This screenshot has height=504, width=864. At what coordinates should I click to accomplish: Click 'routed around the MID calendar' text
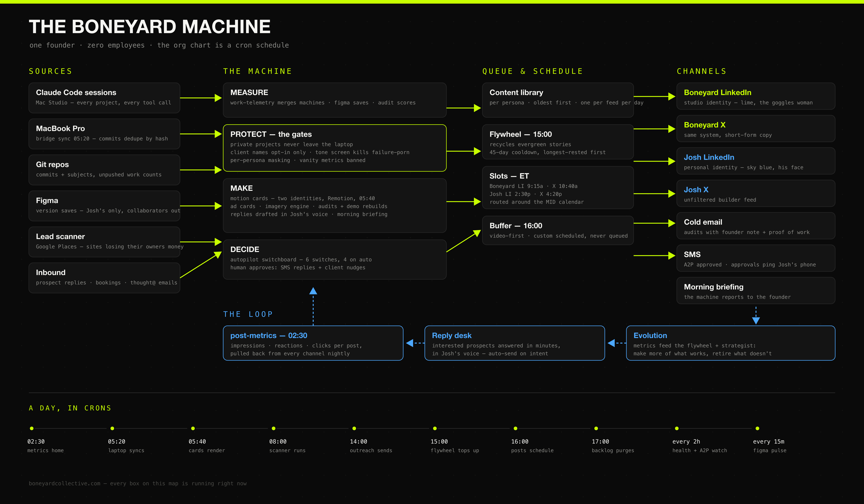coord(537,202)
